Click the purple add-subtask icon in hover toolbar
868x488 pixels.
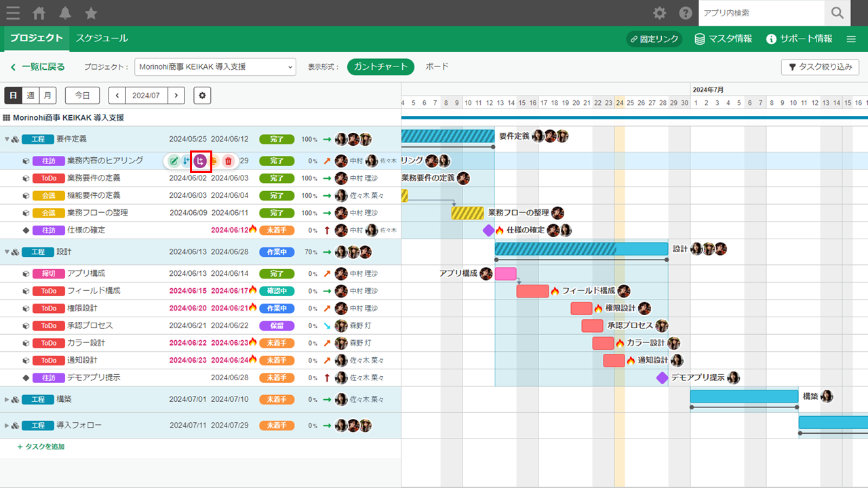200,161
